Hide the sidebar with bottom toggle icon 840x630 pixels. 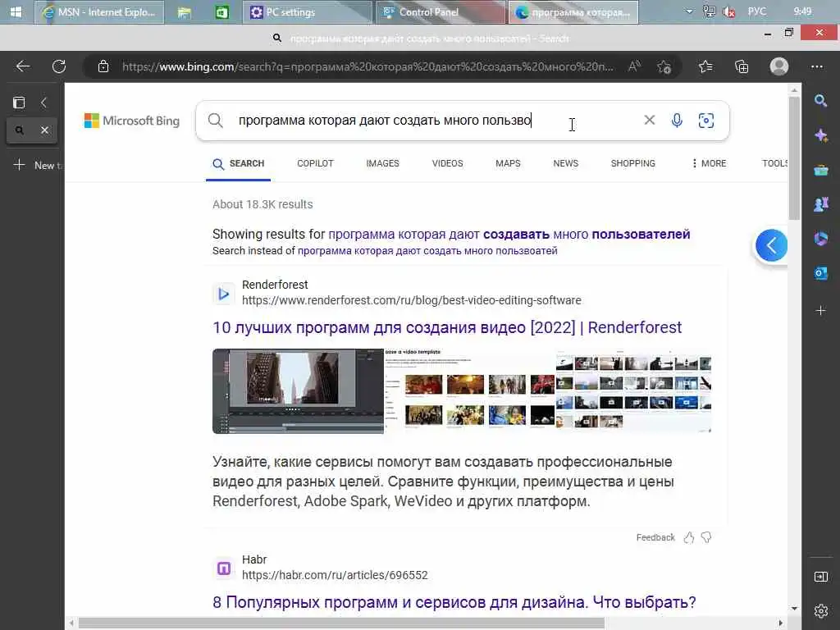coord(820,577)
